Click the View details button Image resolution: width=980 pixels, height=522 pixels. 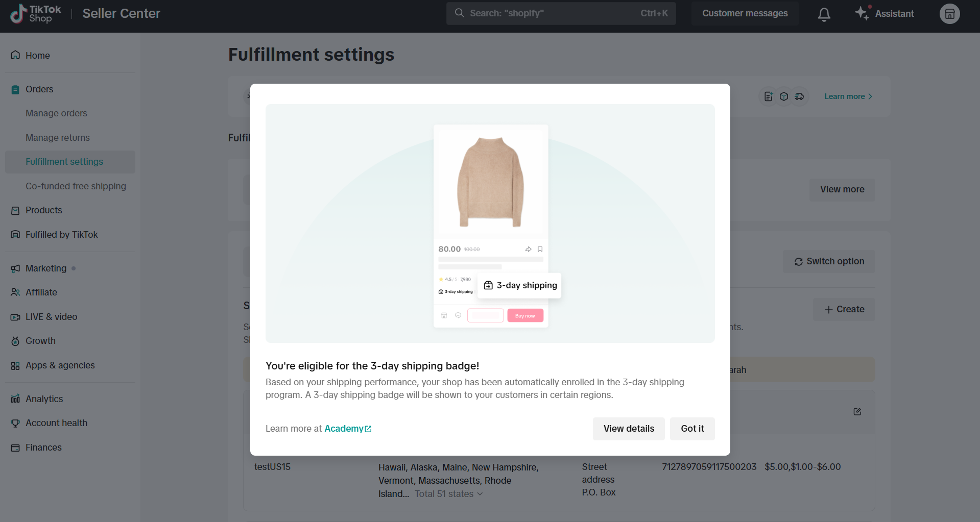click(628, 429)
